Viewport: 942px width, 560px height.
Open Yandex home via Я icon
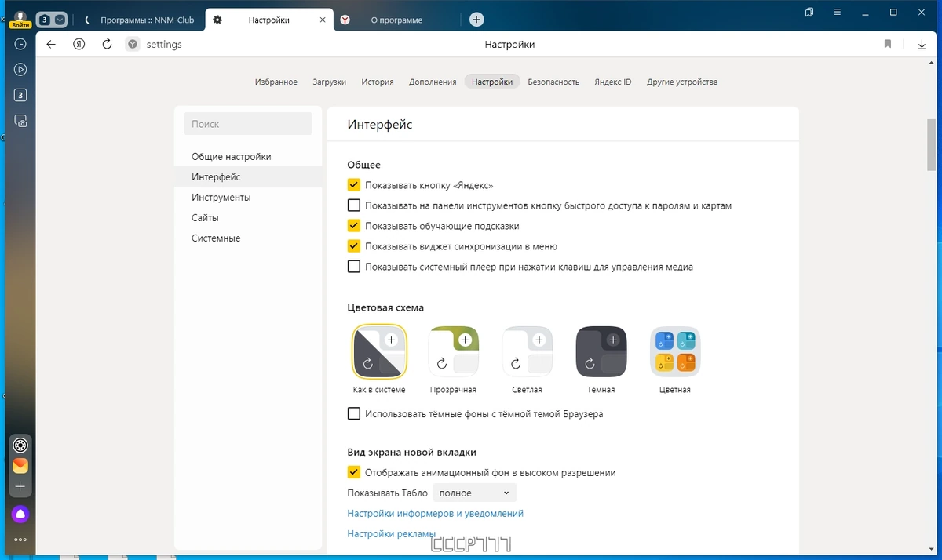[x=79, y=45]
